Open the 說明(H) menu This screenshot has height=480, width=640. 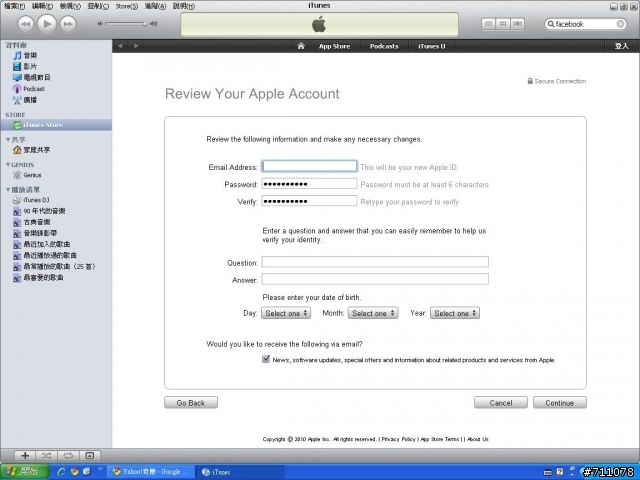[x=184, y=6]
